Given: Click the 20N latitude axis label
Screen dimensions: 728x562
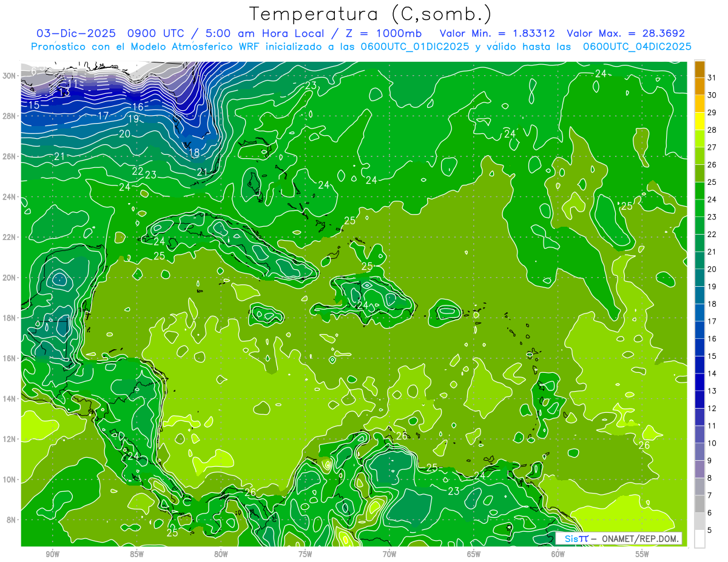Looking at the screenshot, I should (x=10, y=278).
